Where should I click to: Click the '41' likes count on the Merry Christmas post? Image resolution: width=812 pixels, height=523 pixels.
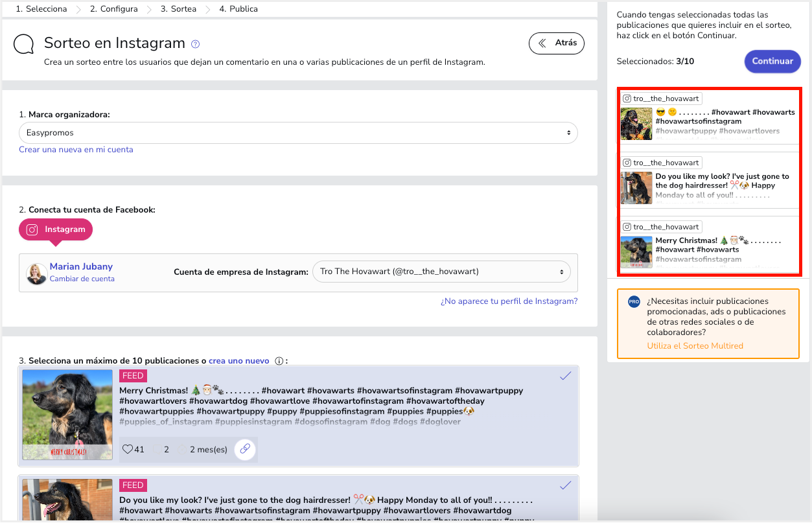coord(139,449)
